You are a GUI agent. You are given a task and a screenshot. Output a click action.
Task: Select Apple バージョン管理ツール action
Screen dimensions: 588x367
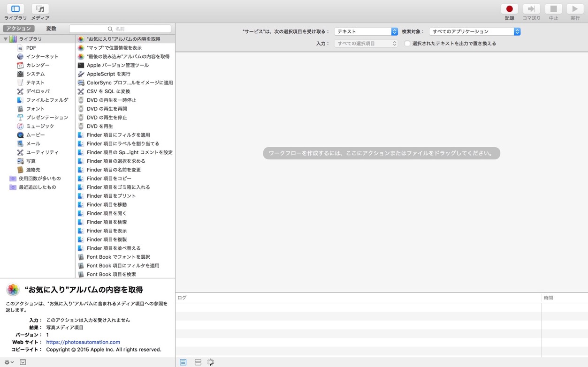pyautogui.click(x=125, y=65)
